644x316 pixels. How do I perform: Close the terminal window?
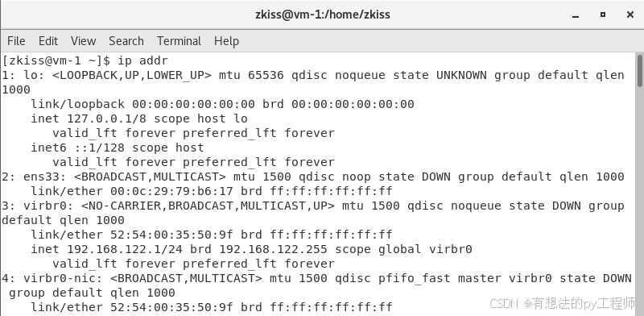630,15
